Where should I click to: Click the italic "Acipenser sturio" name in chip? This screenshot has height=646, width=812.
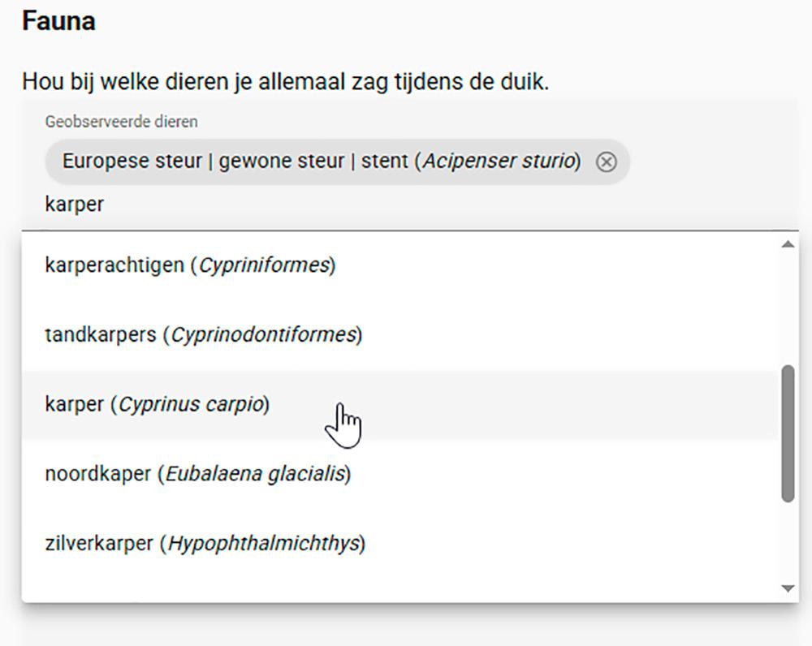pos(499,161)
